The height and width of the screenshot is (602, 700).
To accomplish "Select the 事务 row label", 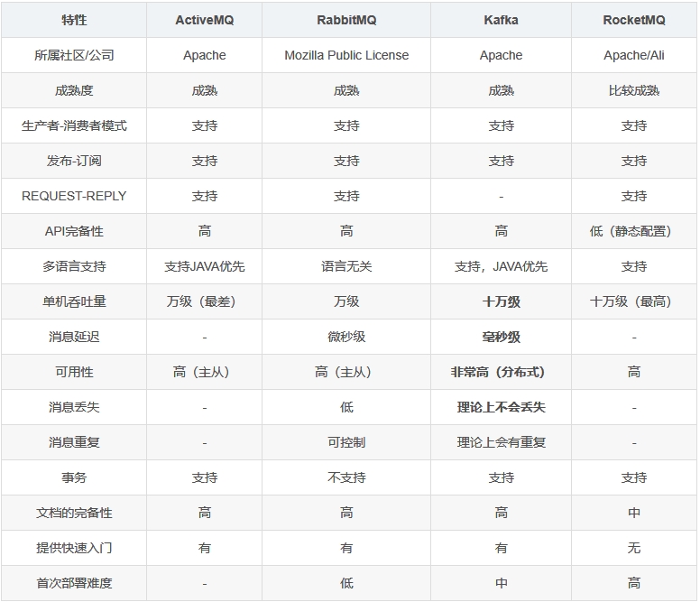I will pyautogui.click(x=74, y=477).
